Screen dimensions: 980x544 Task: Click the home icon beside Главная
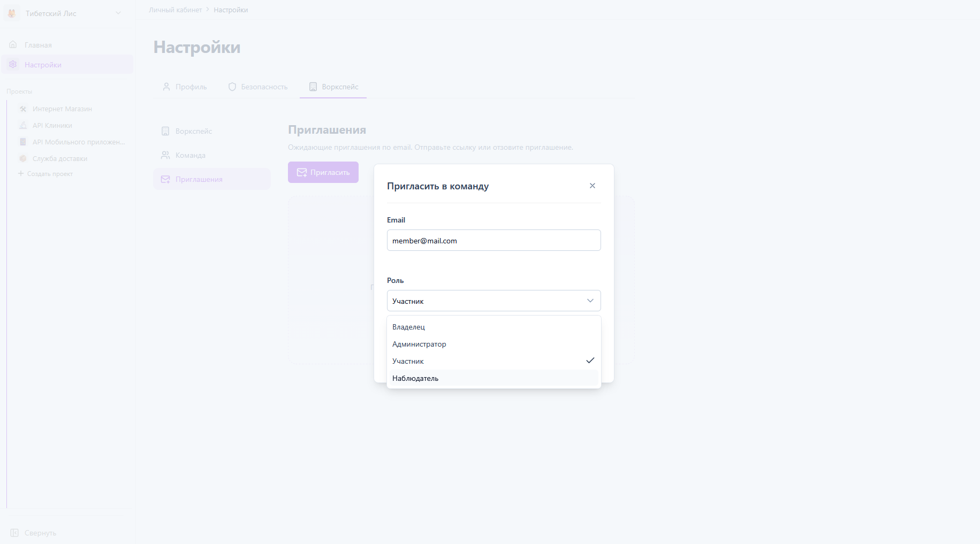(13, 45)
